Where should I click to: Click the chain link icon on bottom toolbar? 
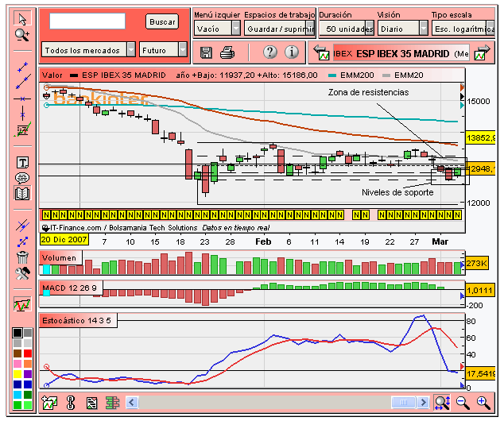point(71,403)
